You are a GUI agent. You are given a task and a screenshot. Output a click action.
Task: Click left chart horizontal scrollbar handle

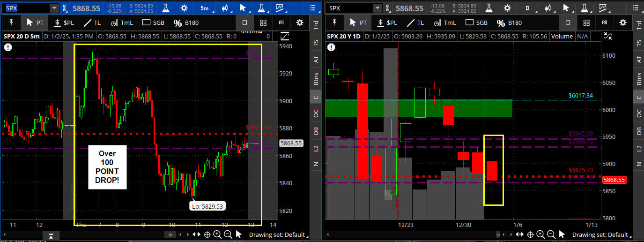[x=171, y=234]
